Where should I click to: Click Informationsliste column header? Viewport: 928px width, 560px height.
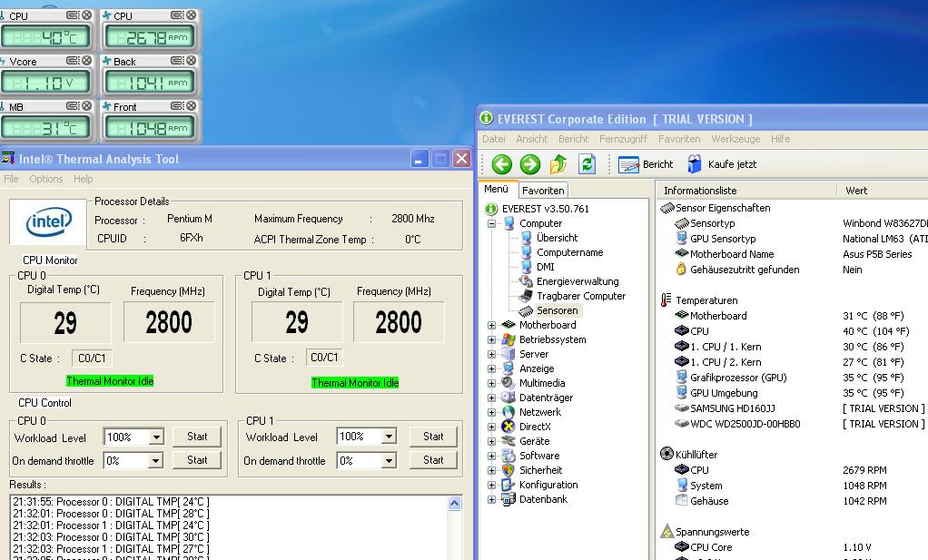[745, 191]
